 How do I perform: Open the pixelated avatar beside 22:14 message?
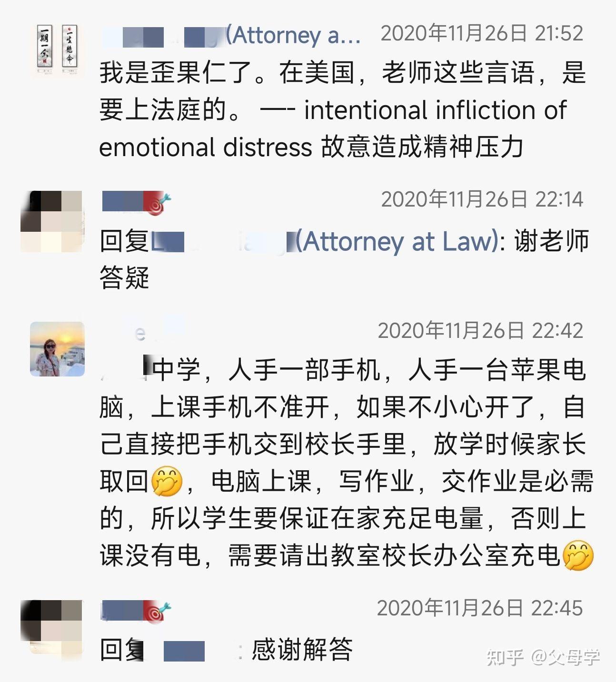pyautogui.click(x=51, y=221)
